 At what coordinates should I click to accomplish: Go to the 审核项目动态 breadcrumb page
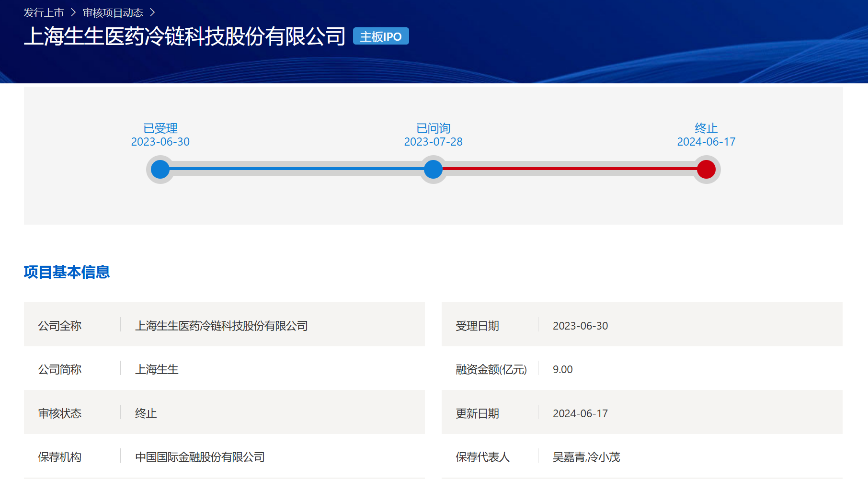(x=113, y=13)
